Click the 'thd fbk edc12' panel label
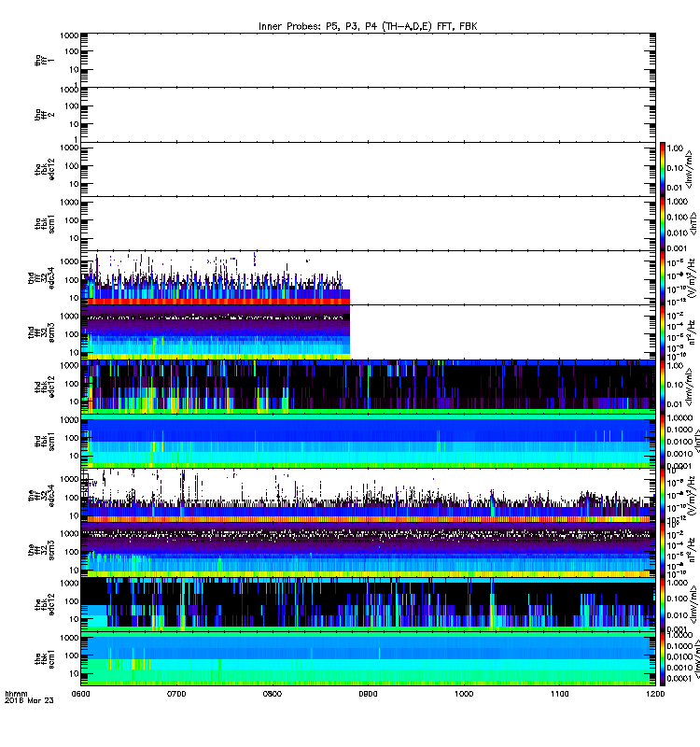This screenshot has height=747, width=700. [44, 387]
